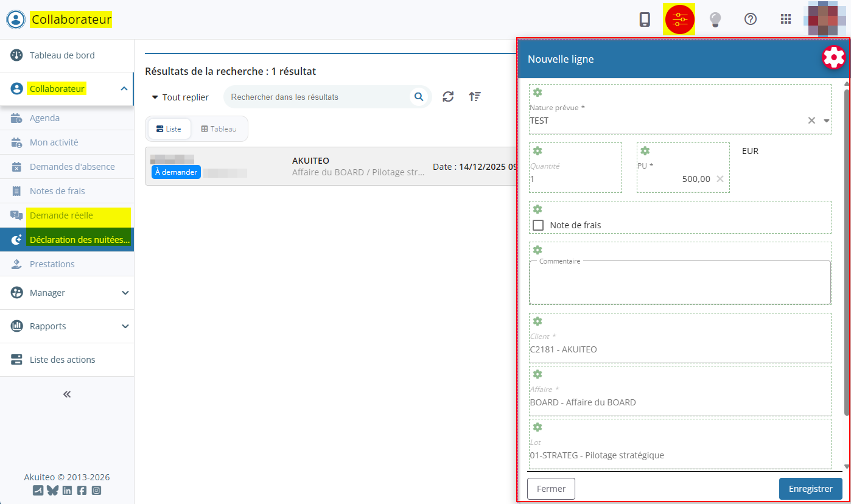
Task: Switch to Liste view
Action: pos(169,129)
